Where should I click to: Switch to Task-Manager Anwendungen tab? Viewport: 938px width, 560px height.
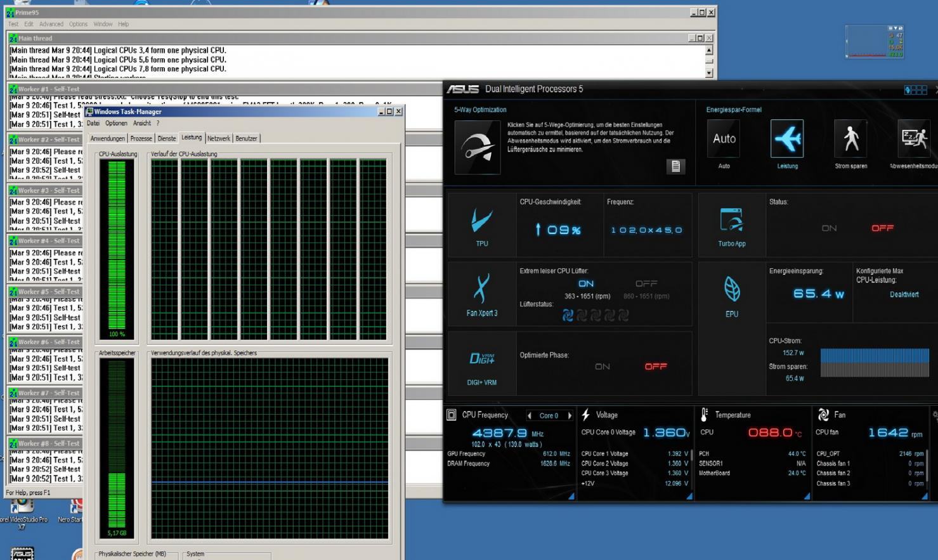tap(108, 138)
